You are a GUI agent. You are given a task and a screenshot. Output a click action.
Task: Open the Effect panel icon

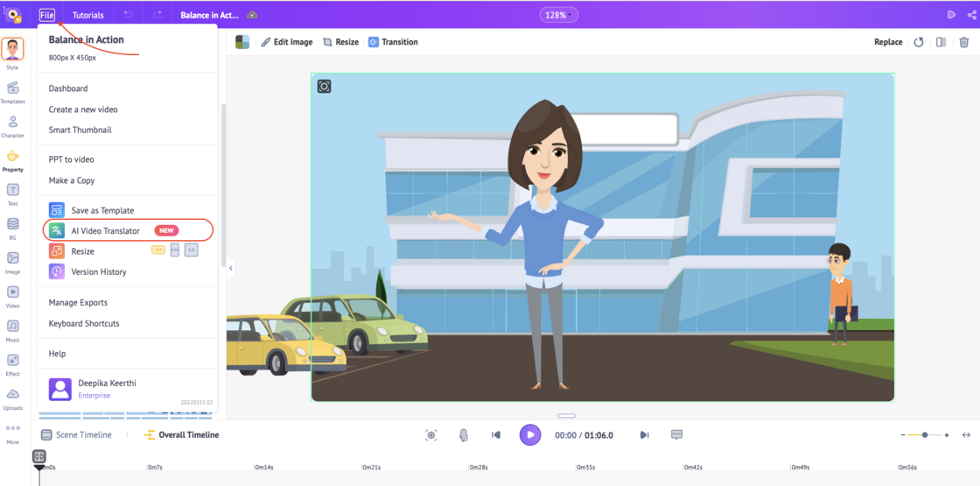pos(12,363)
